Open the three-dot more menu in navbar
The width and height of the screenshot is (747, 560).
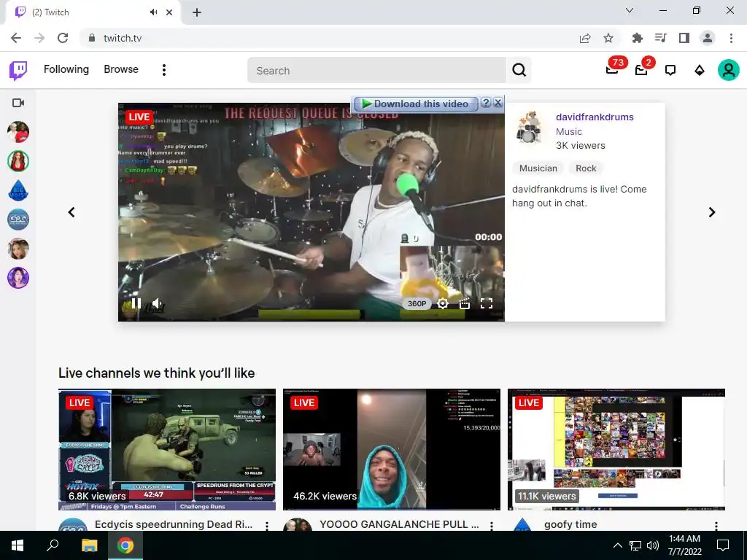[x=164, y=70]
